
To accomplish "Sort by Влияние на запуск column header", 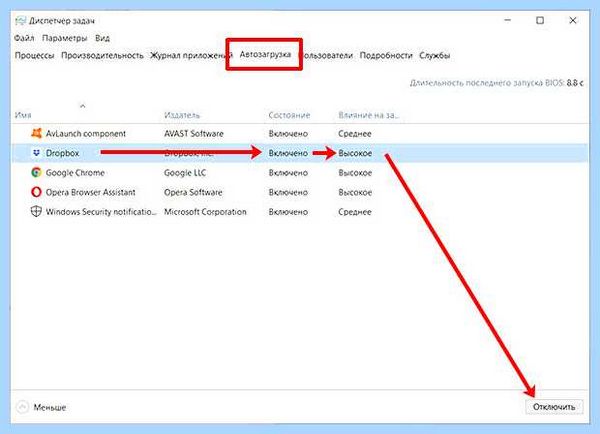I will pyautogui.click(x=368, y=115).
